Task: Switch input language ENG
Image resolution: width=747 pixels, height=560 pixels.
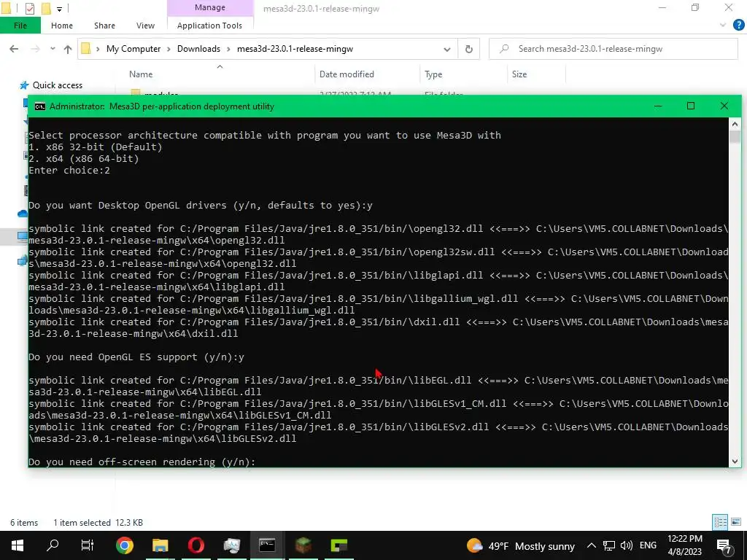Action: pos(648,545)
